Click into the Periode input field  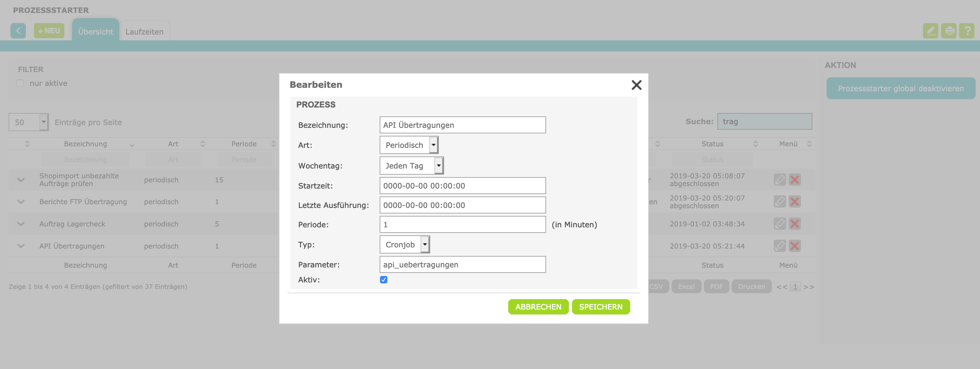pos(462,225)
